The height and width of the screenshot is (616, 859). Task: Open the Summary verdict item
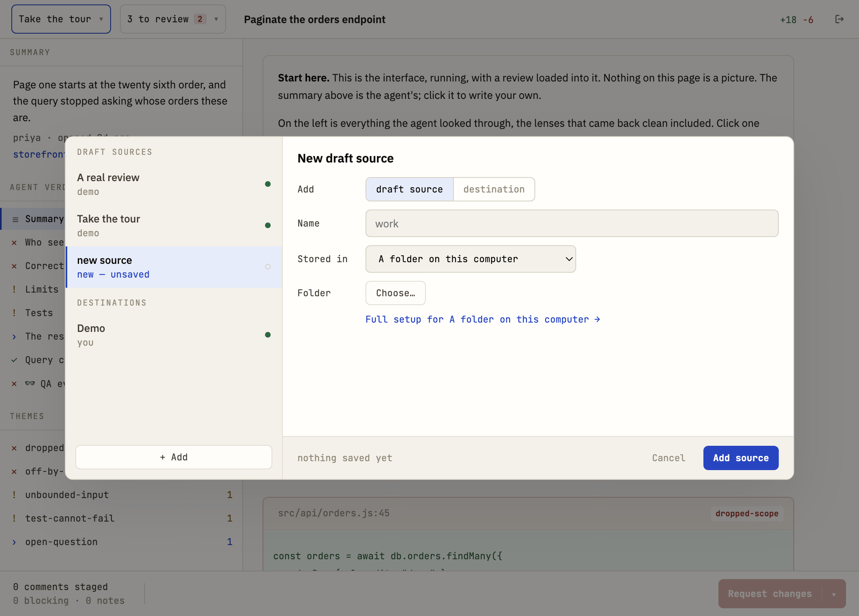click(x=33, y=219)
